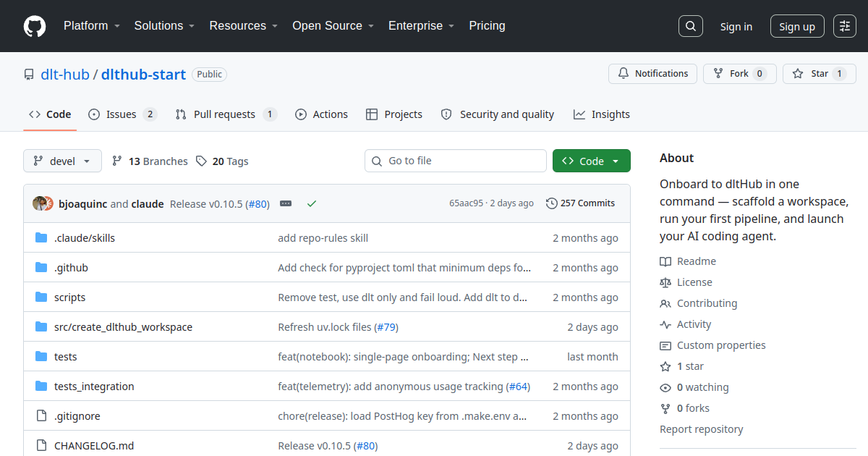This screenshot has height=456, width=868.
Task: Switch to Security and quality tab
Action: point(498,114)
